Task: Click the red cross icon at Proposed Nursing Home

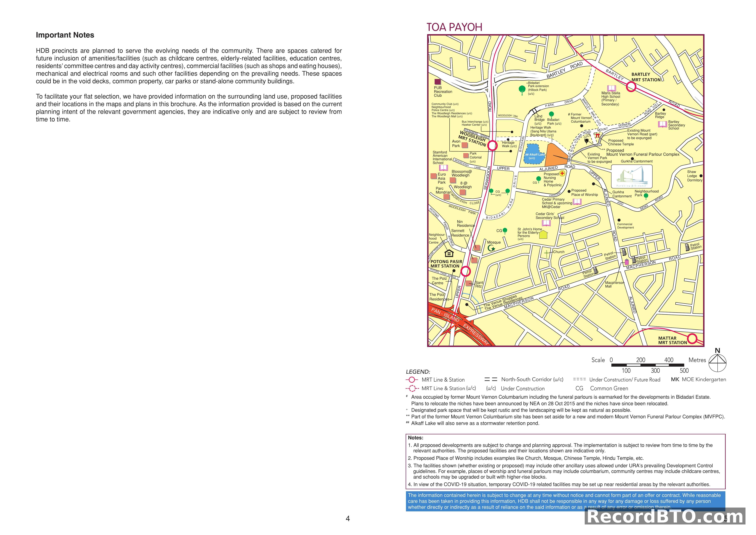Action: click(x=562, y=173)
